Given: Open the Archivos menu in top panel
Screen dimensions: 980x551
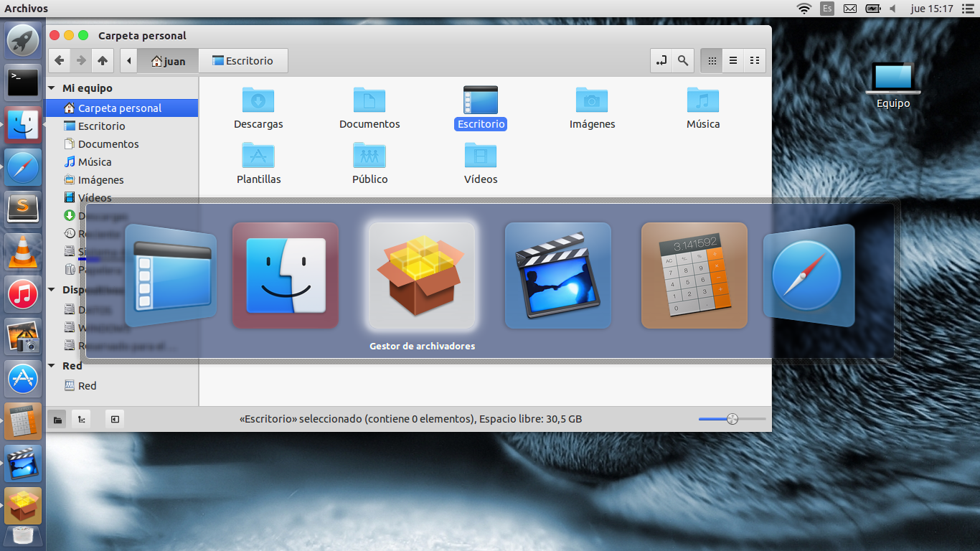Looking at the screenshot, I should [x=27, y=9].
